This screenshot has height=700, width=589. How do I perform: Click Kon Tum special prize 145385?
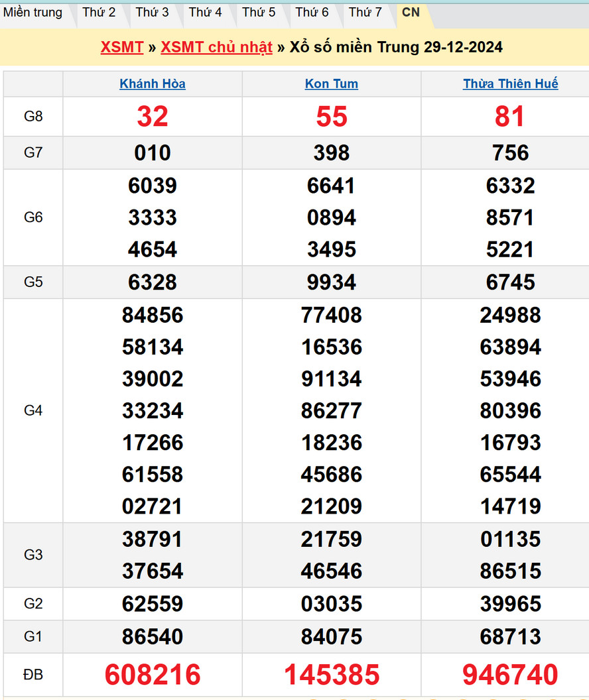[x=332, y=675]
